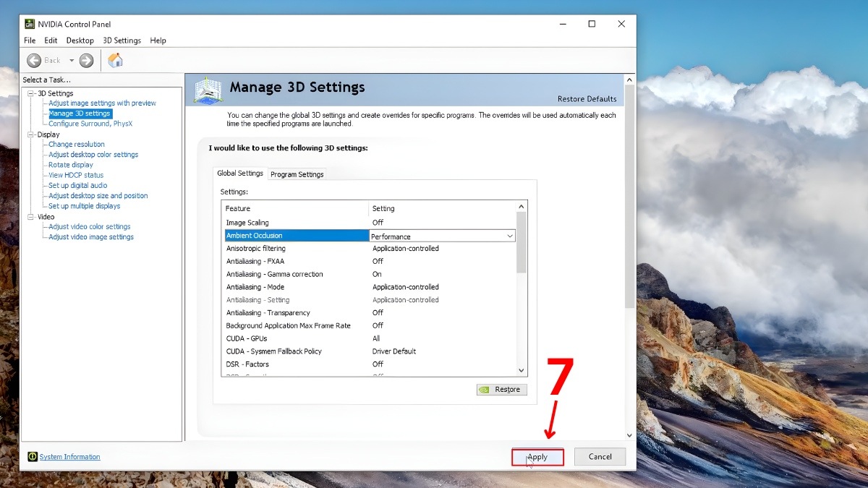This screenshot has height=488, width=868.
Task: Open Set up digital audio
Action: pos(77,186)
